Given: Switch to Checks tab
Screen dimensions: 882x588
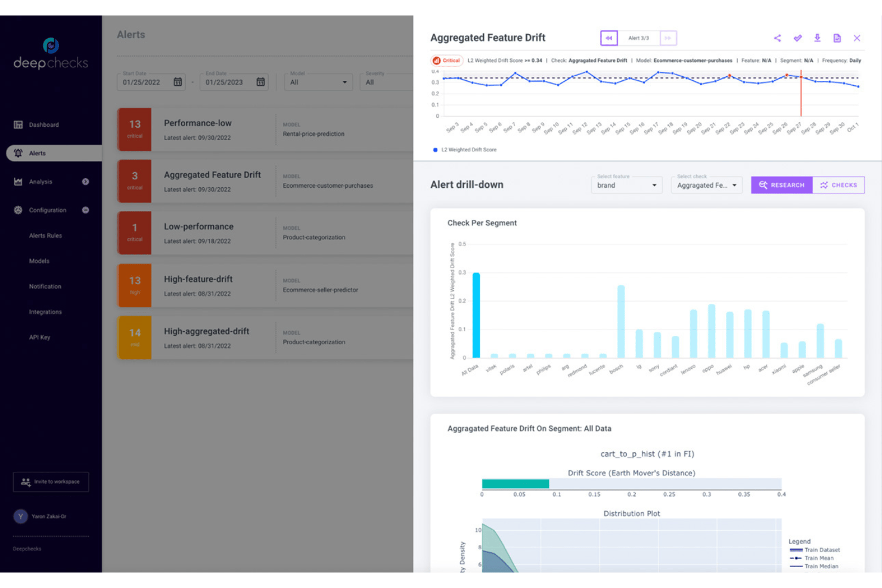Looking at the screenshot, I should click(x=838, y=185).
